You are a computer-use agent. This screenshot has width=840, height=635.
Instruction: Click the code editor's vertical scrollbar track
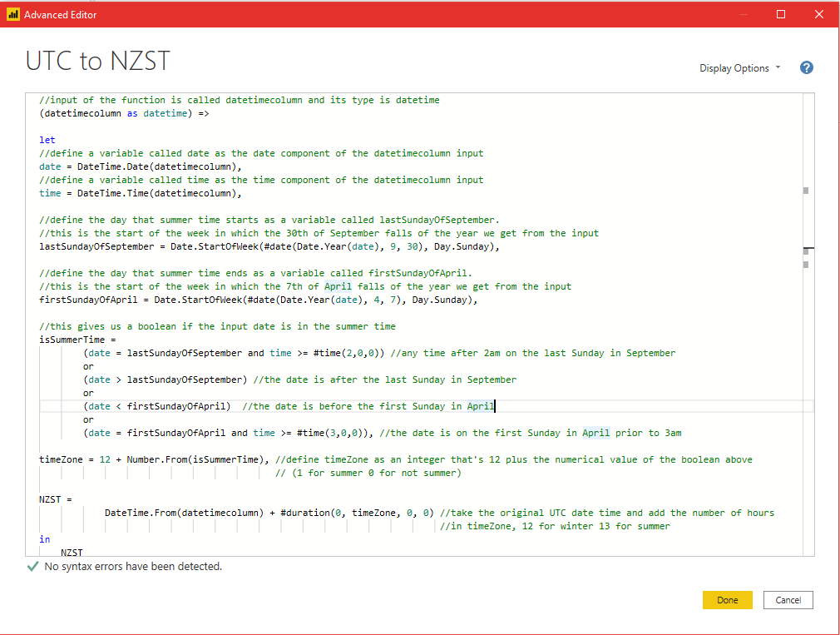(806, 375)
